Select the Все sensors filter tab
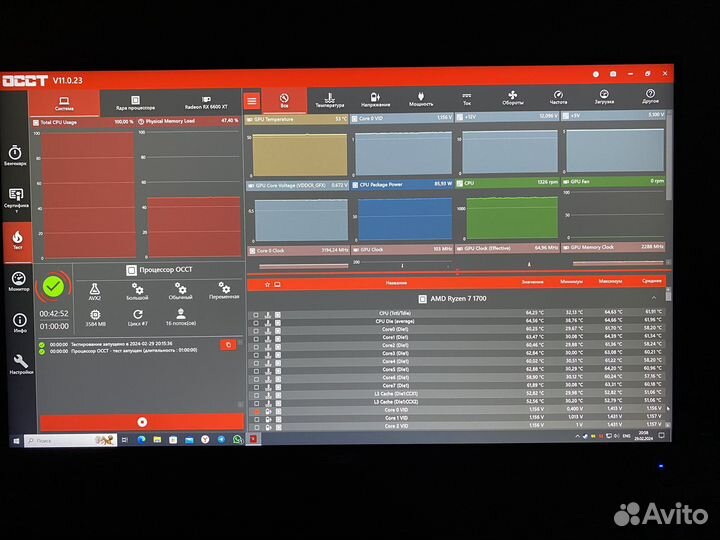Image resolution: width=720 pixels, height=540 pixels. 284,100
